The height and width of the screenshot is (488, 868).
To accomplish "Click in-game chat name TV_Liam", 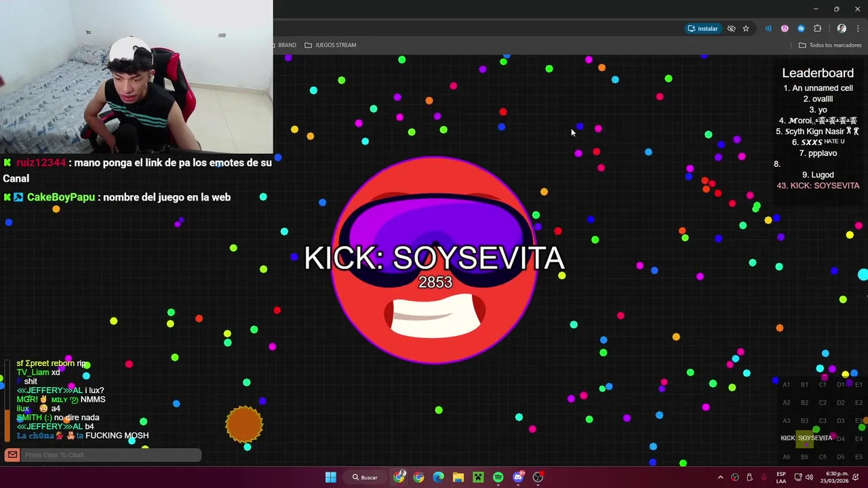I will click(x=33, y=372).
